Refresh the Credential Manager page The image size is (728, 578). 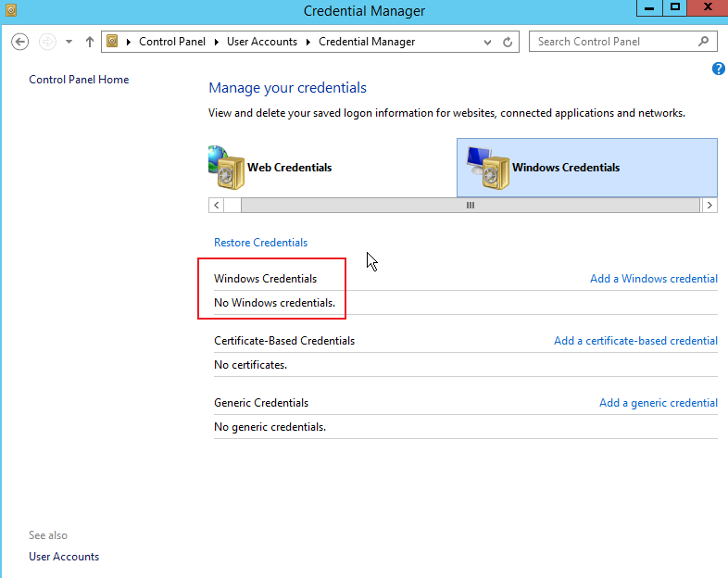point(508,42)
